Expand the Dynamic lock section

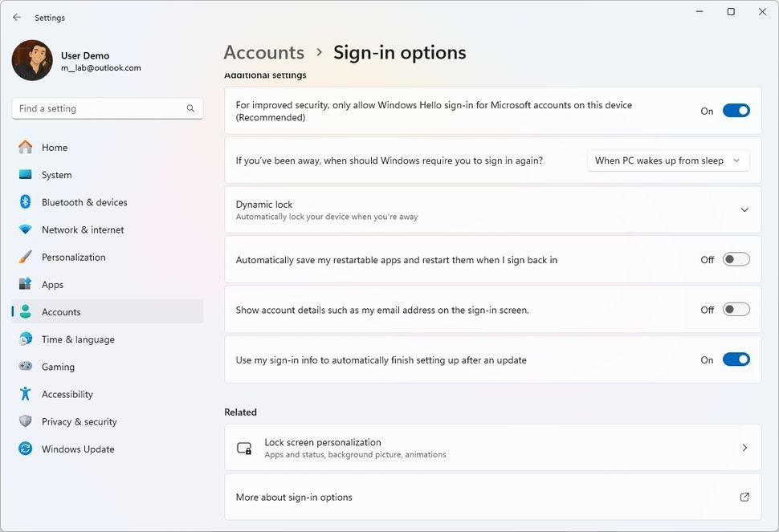click(x=744, y=210)
